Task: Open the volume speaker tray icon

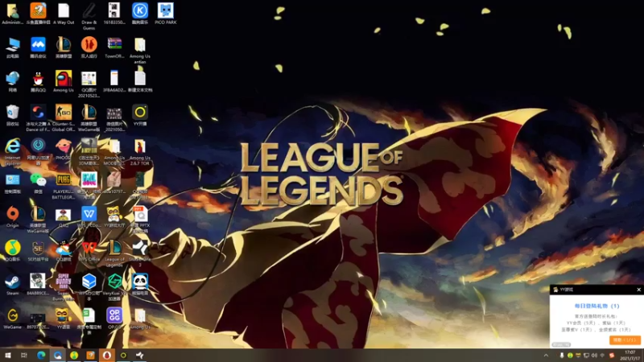Action: pos(594,356)
